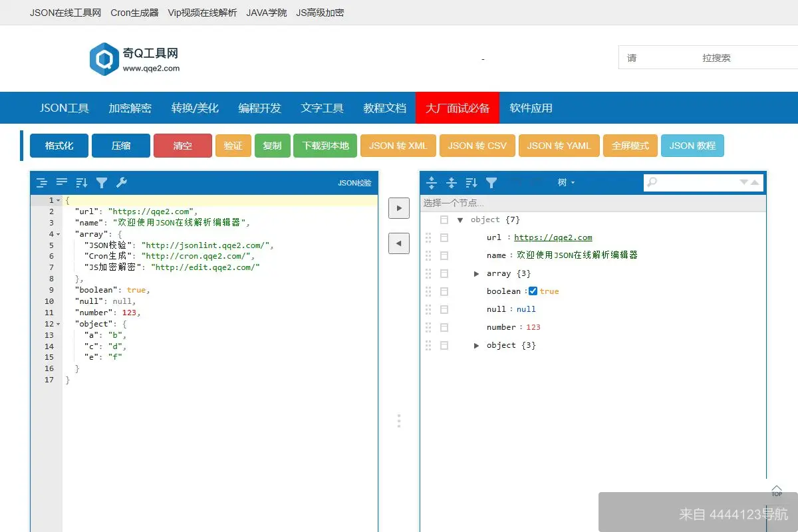Click the 格式化 button
This screenshot has width=798, height=532.
click(x=59, y=146)
